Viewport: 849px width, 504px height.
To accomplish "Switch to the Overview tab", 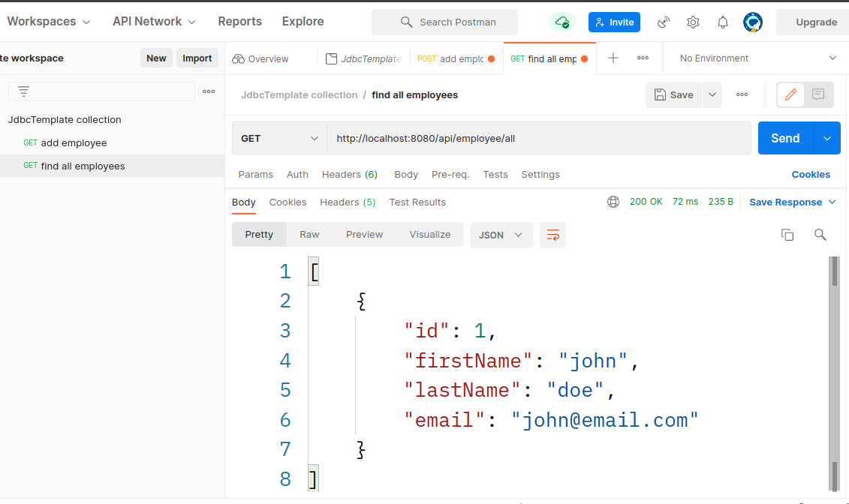I will [261, 59].
